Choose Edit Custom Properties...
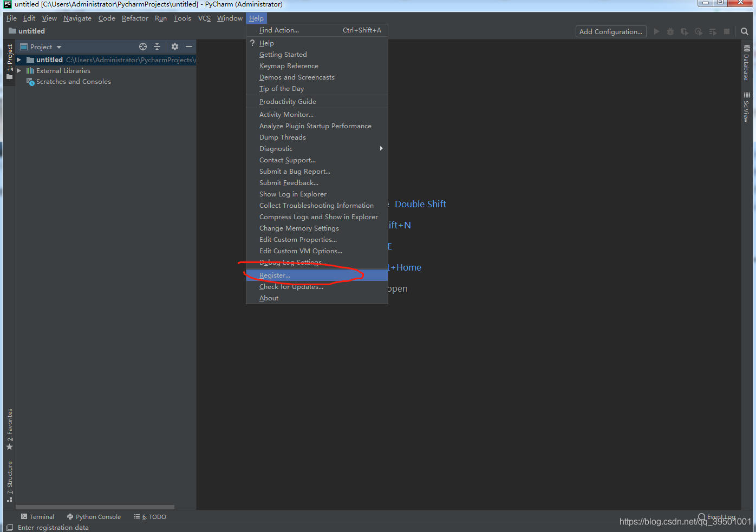The image size is (756, 532). tap(317, 240)
